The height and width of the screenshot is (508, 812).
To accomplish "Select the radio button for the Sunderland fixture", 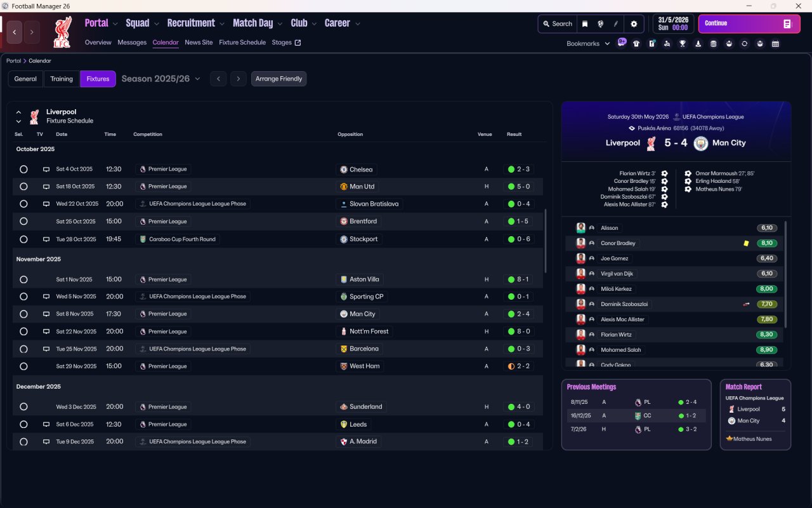I will pyautogui.click(x=23, y=407).
